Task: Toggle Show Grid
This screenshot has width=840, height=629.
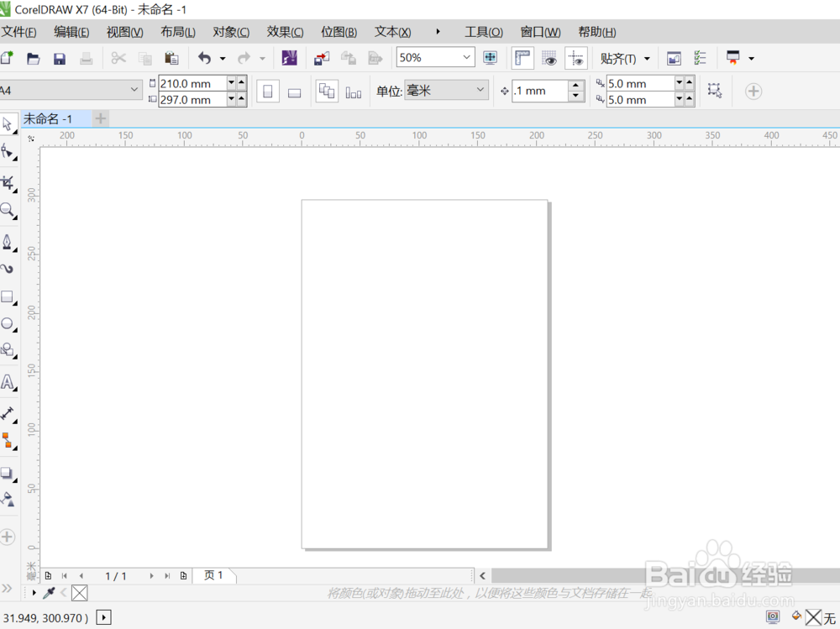Action: [549, 58]
